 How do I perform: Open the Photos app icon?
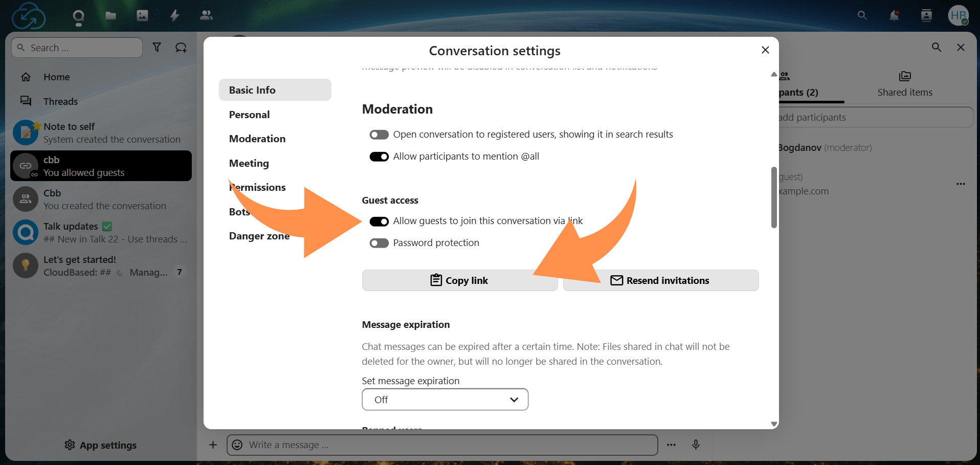[x=142, y=15]
